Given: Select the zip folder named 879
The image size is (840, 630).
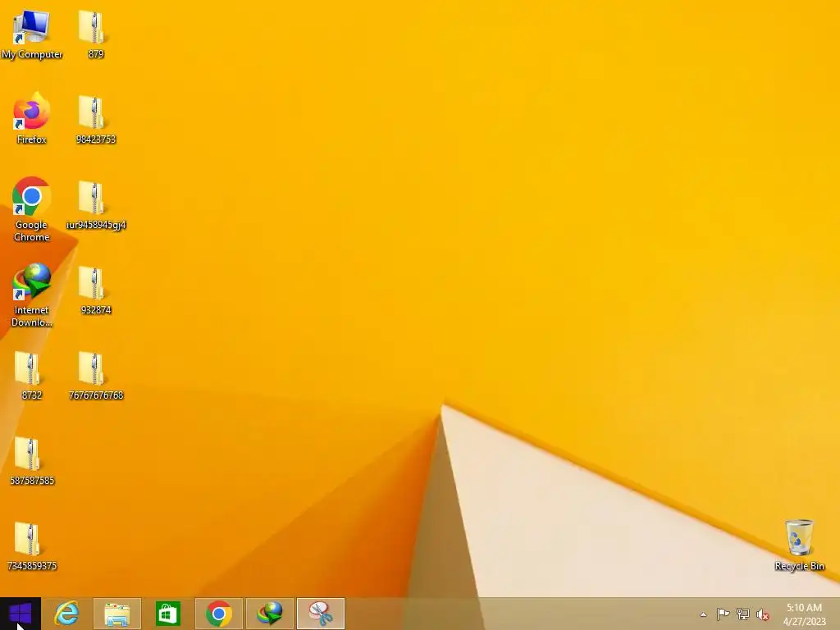Looking at the screenshot, I should (x=95, y=34).
